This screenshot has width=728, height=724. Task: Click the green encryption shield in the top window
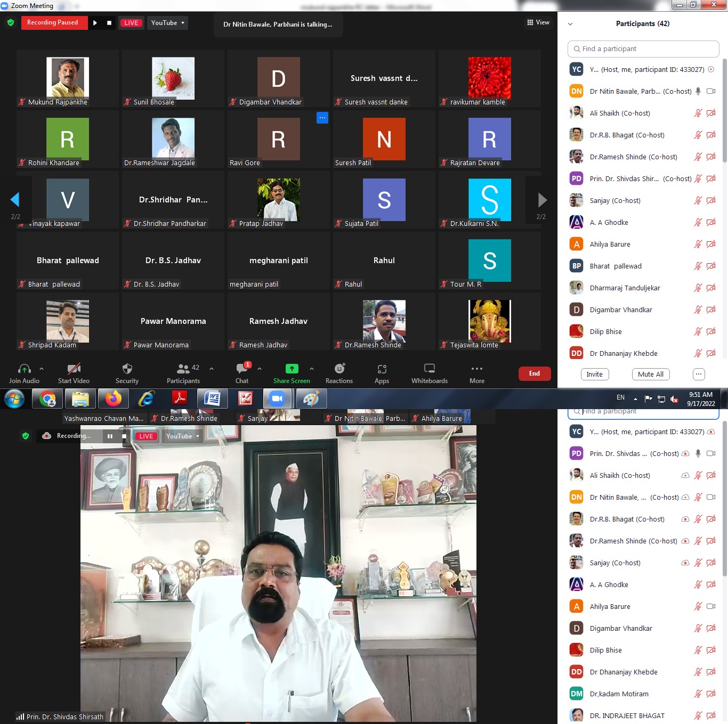coord(11,22)
